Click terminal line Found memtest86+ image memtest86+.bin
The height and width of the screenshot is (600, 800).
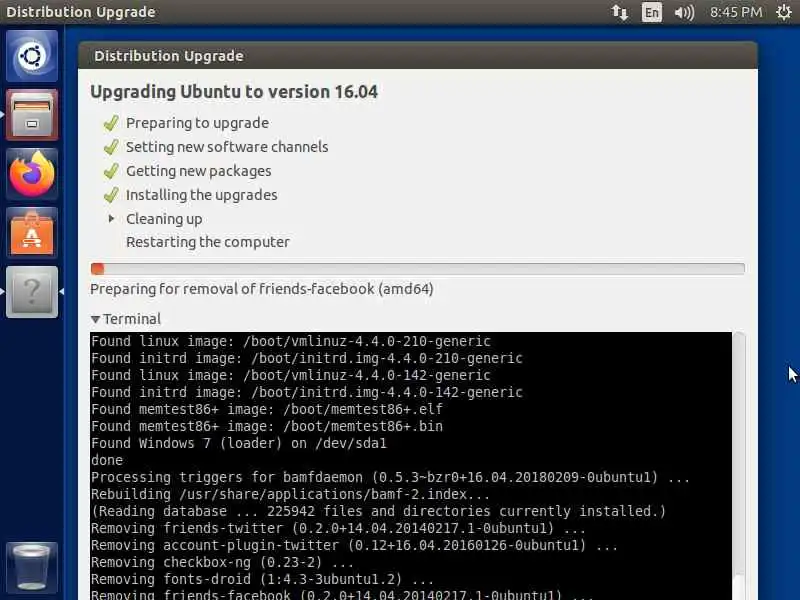pyautogui.click(x=267, y=426)
